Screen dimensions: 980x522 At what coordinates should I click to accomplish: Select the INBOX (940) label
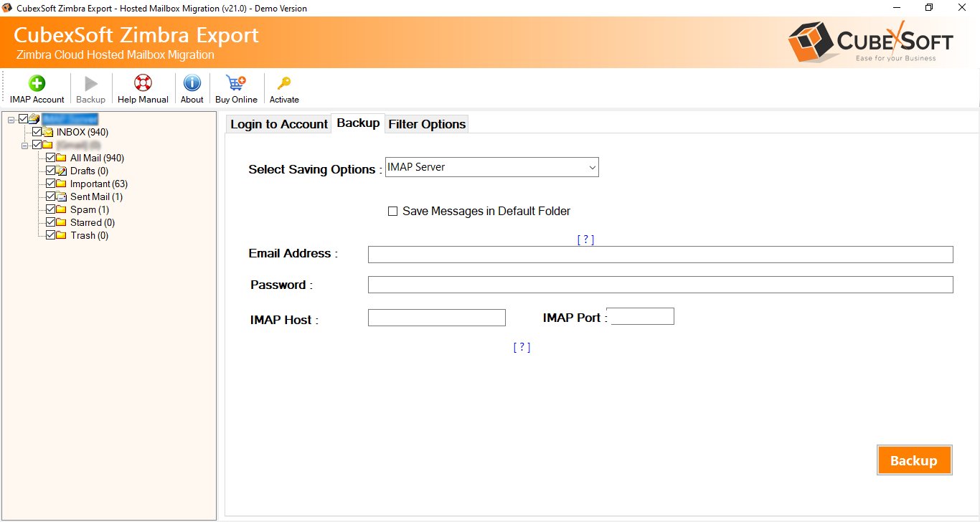tap(83, 132)
